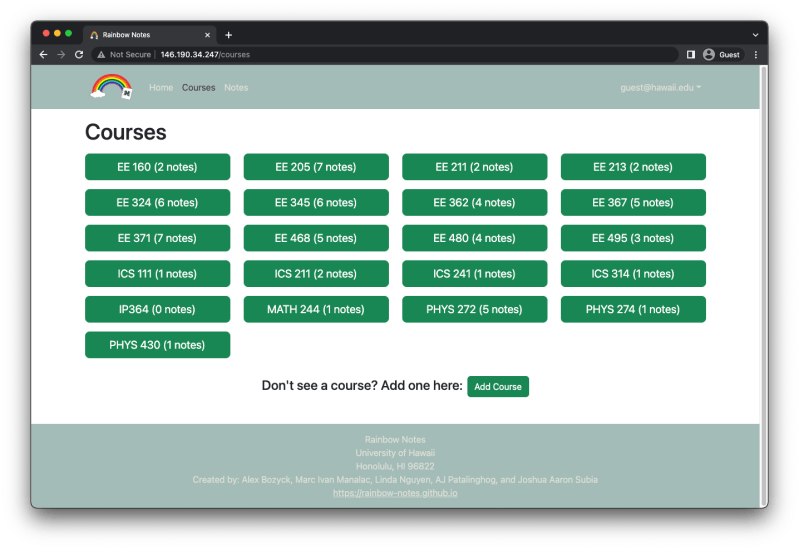The image size is (799, 549).
Task: Select the Rainbow Notes browser tab
Action: [149, 35]
